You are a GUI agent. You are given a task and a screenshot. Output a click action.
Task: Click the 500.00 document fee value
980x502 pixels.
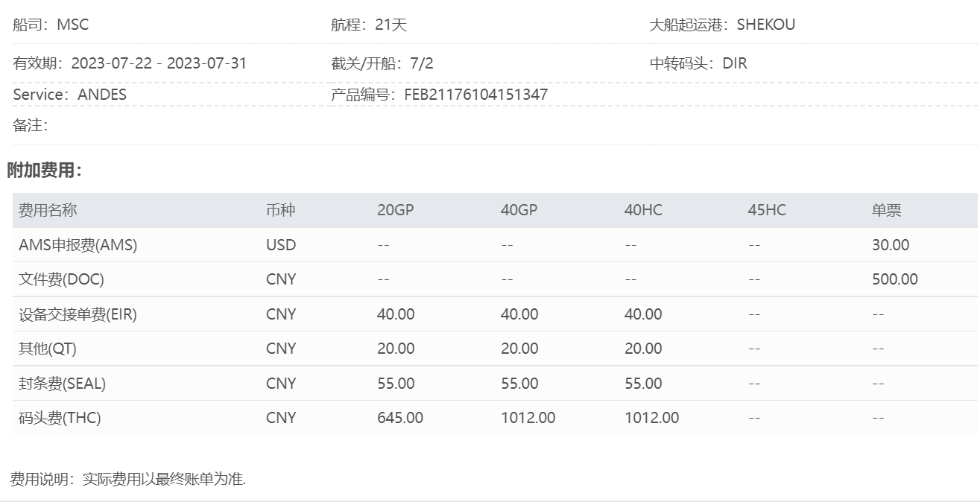tap(895, 279)
